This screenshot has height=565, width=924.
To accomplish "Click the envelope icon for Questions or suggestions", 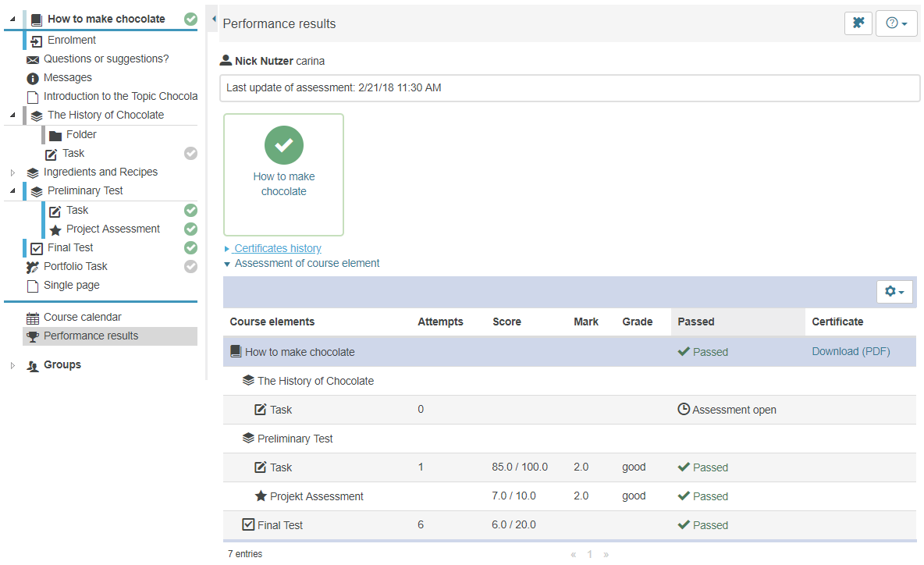I will [x=33, y=59].
